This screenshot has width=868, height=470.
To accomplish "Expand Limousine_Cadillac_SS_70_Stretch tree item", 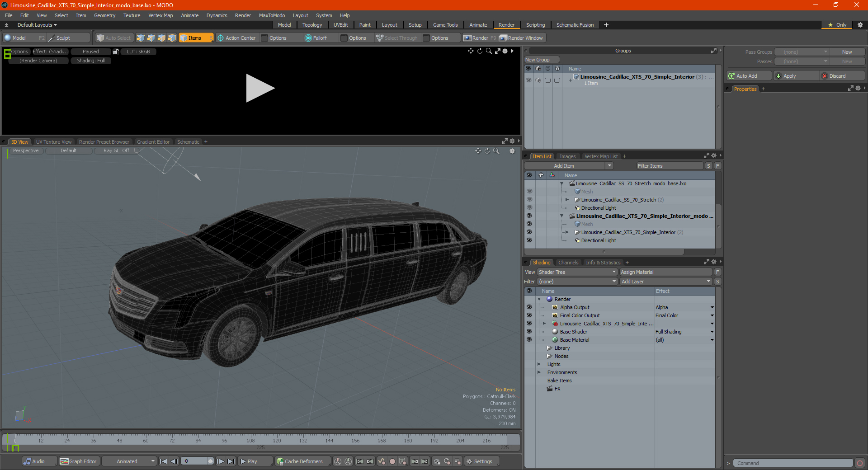I will click(567, 200).
